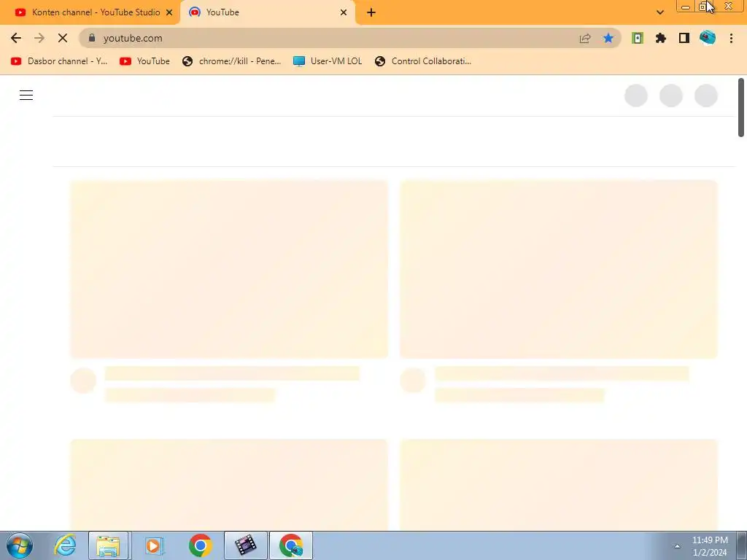The image size is (747, 560).
Task: Select the YouTube tab
Action: (x=268, y=12)
